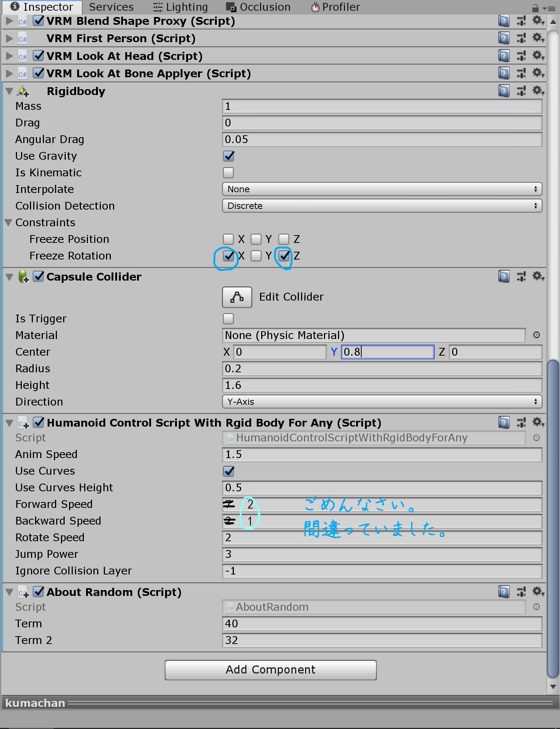Open VRM Blend Shape Proxy gear menu
The image size is (560, 729).
click(x=538, y=21)
